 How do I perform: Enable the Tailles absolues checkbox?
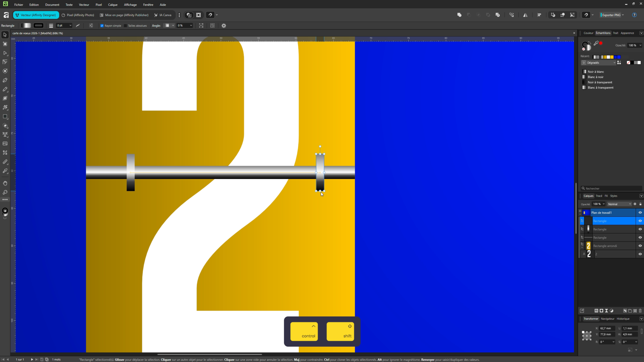pos(125,26)
